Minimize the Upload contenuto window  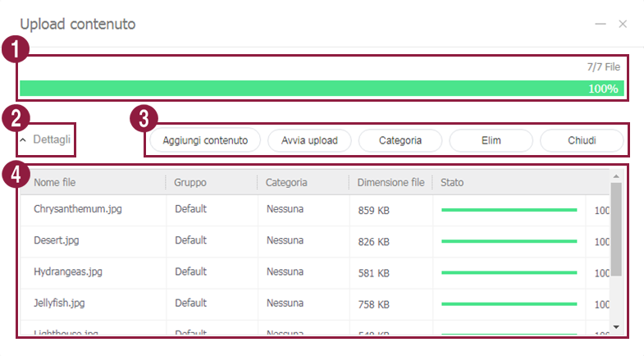click(601, 25)
